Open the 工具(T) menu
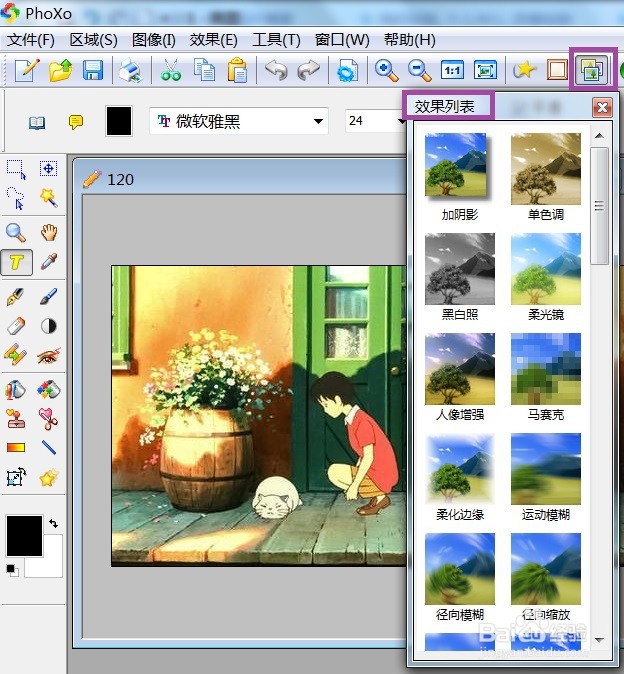Viewport: 624px width, 674px height. coord(276,40)
